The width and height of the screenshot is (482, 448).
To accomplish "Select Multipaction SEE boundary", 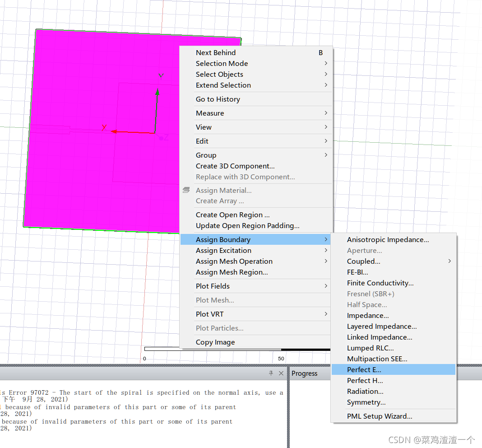I will coord(394,359).
